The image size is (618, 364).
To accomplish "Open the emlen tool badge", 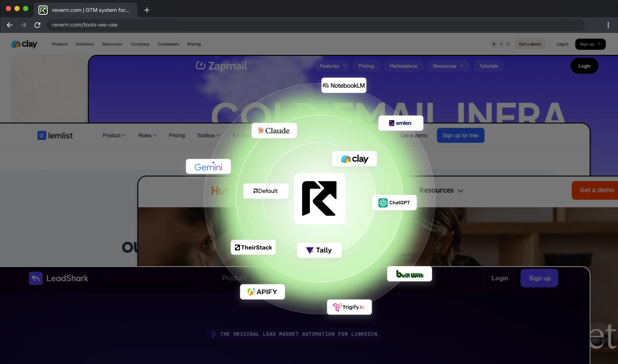I will (401, 123).
